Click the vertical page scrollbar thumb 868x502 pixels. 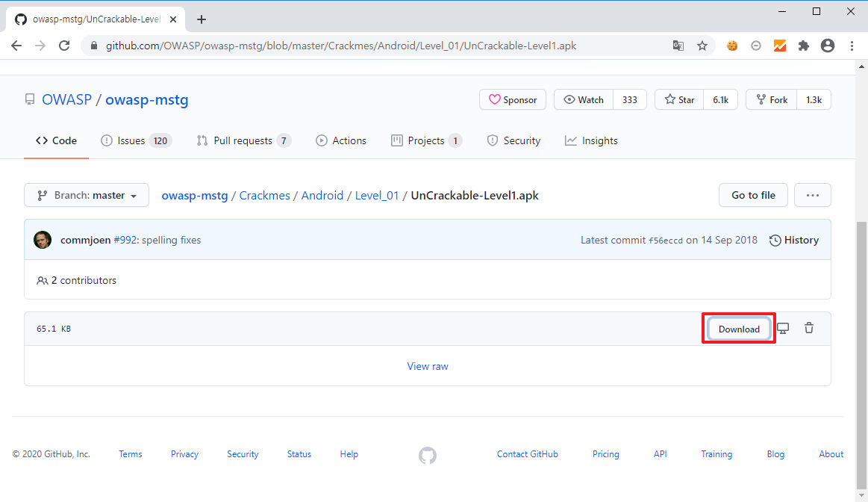861,354
